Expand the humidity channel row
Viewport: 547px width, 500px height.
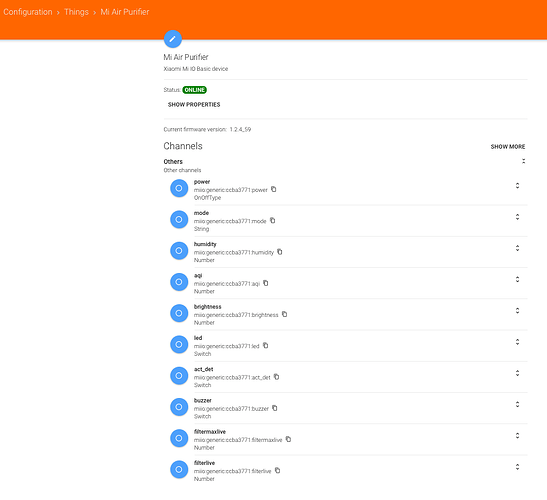click(517, 248)
